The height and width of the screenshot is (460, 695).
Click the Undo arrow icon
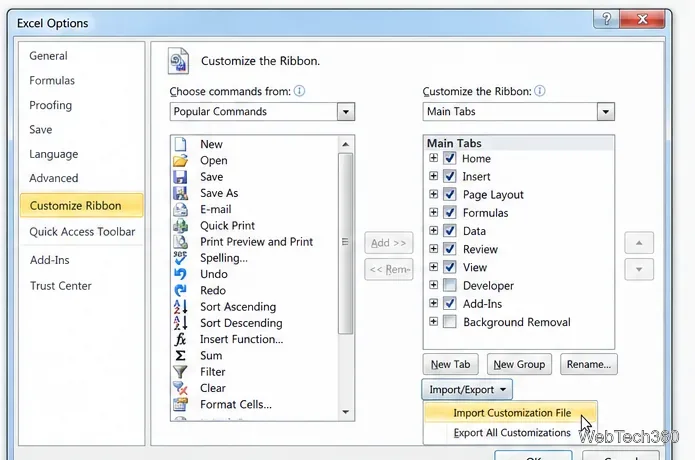pos(180,274)
